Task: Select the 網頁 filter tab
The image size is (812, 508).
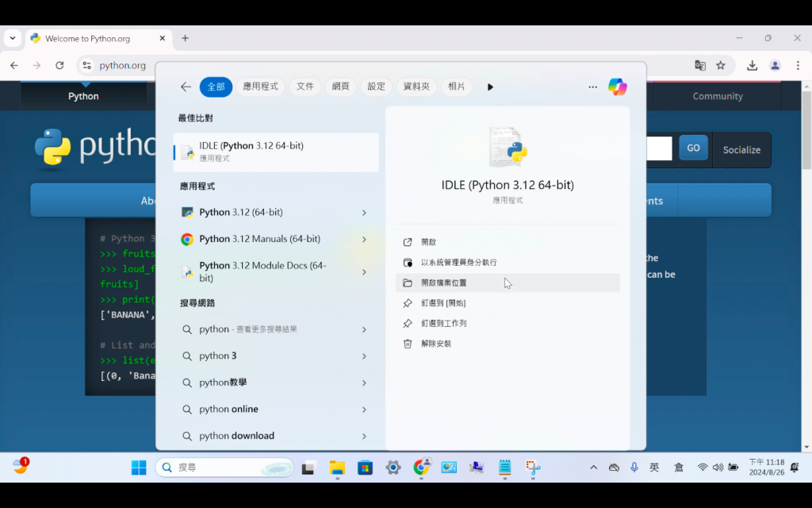Action: (x=340, y=87)
